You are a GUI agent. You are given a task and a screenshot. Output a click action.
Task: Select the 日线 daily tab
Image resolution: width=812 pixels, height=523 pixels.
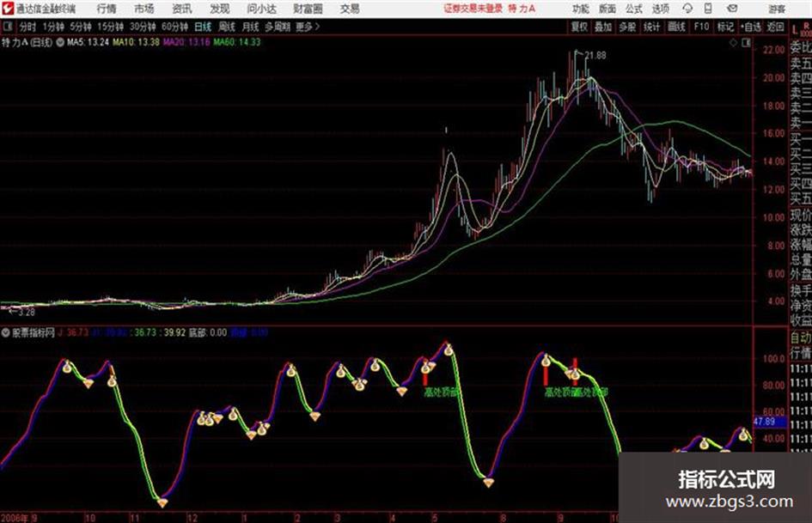coord(203,27)
